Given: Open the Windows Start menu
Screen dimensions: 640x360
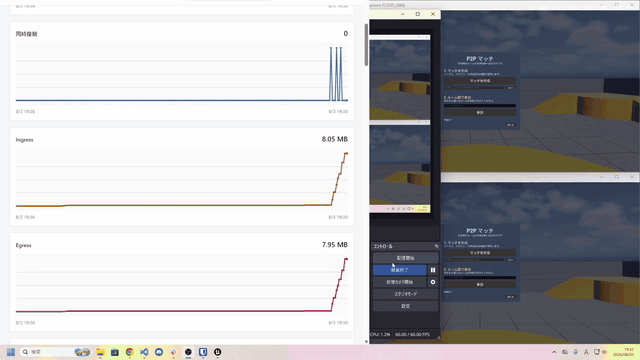Looking at the screenshot, I should pos(11,352).
